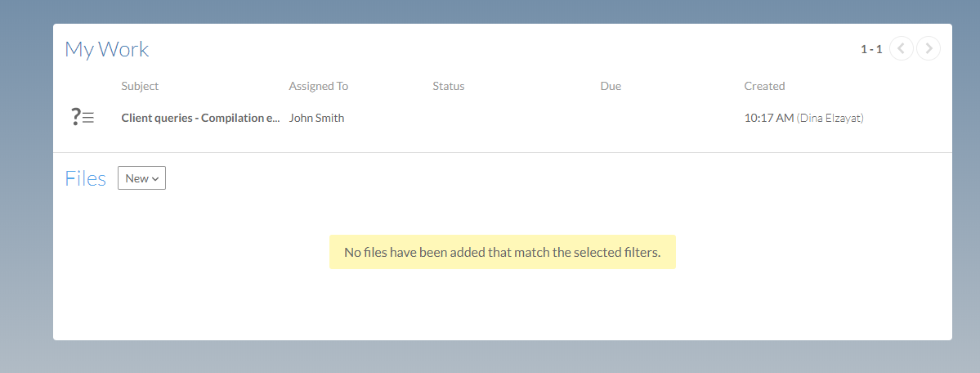This screenshot has height=373, width=980.
Task: Click the Files section heading
Action: tap(85, 178)
